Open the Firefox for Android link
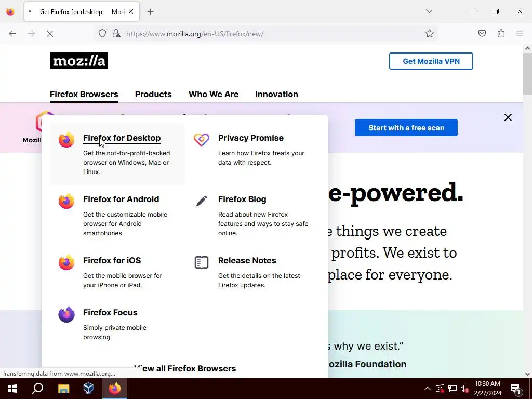The image size is (532, 399). [x=121, y=199]
